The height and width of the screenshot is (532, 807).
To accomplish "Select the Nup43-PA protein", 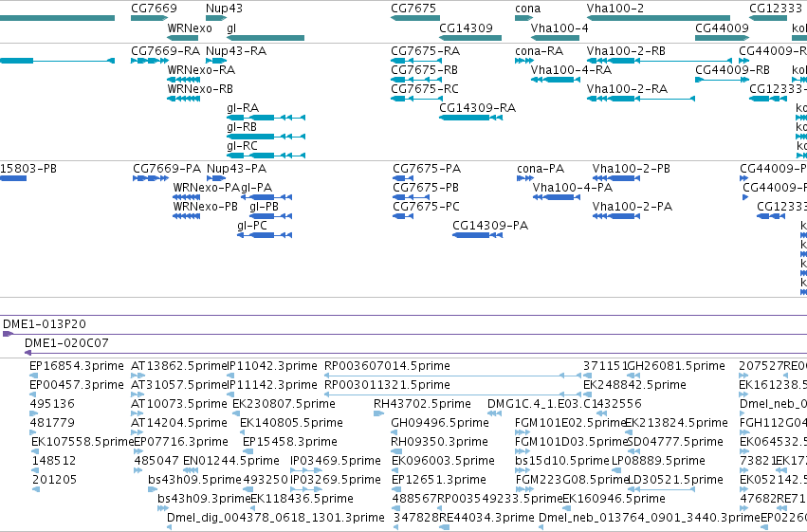I will click(x=216, y=178).
